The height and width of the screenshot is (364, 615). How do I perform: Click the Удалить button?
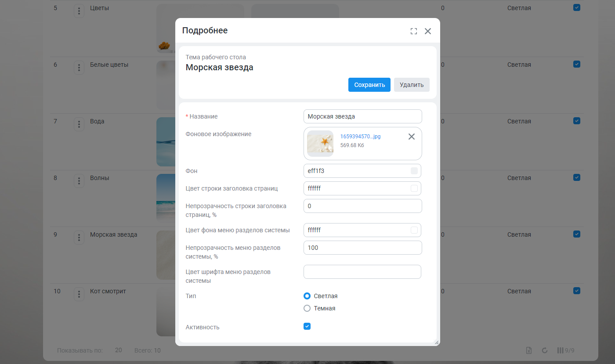(x=412, y=85)
